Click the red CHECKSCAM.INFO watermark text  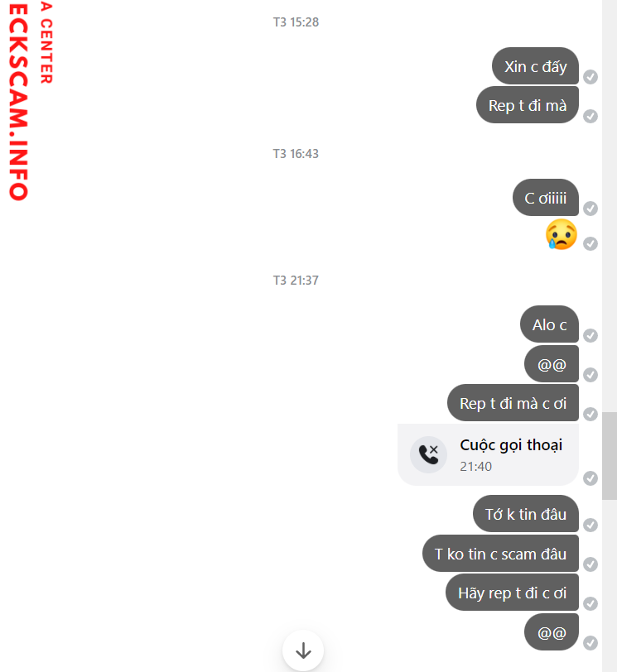pyautogui.click(x=18, y=101)
